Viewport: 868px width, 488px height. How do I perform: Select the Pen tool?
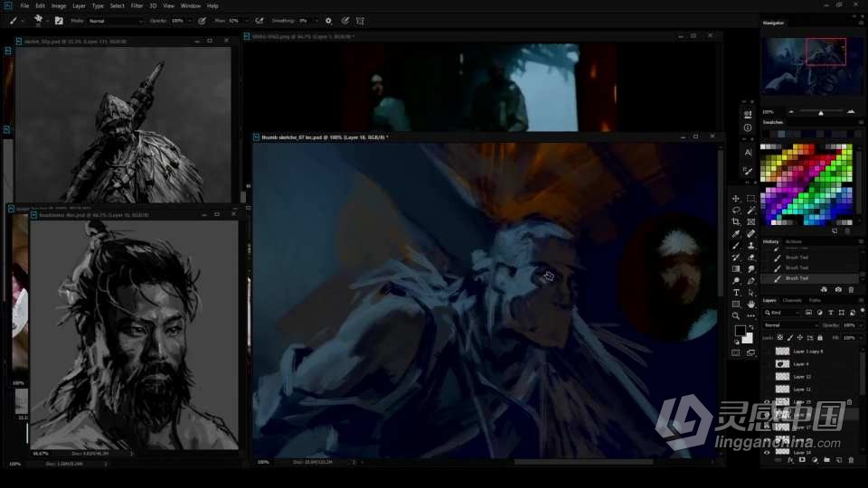[750, 280]
